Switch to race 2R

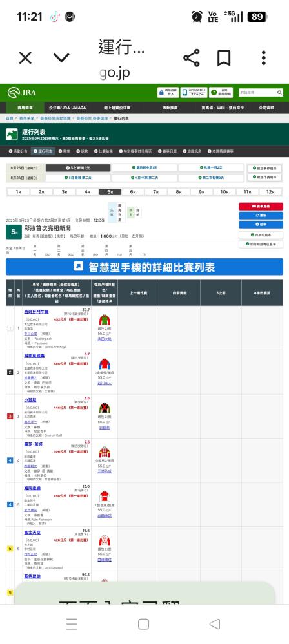tap(41, 192)
